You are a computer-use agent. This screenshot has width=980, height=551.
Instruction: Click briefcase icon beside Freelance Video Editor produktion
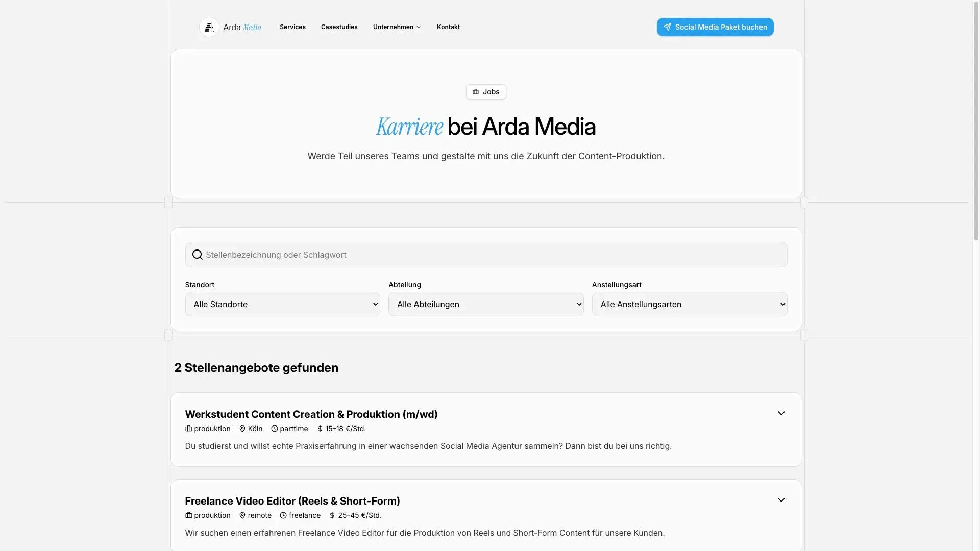tap(189, 515)
